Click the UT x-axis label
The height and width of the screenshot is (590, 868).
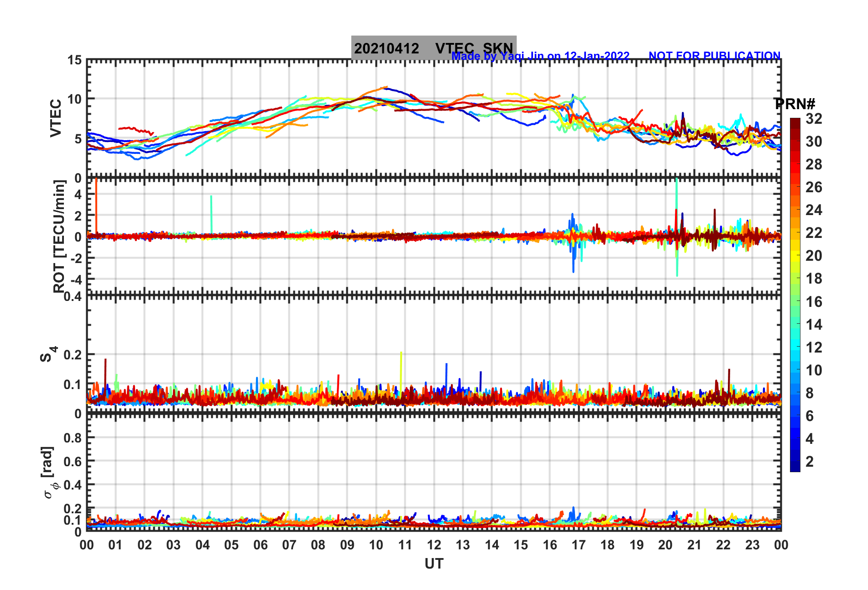(x=434, y=564)
